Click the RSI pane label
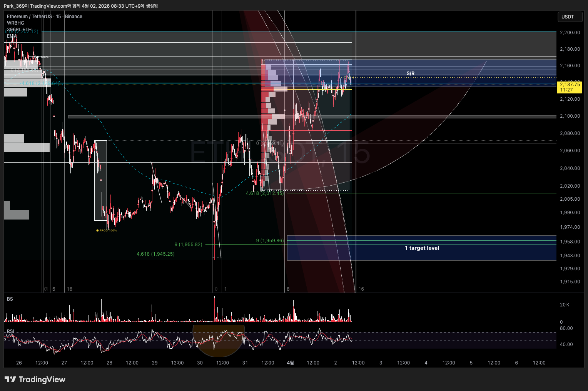This screenshot has width=588, height=391. click(x=10, y=331)
